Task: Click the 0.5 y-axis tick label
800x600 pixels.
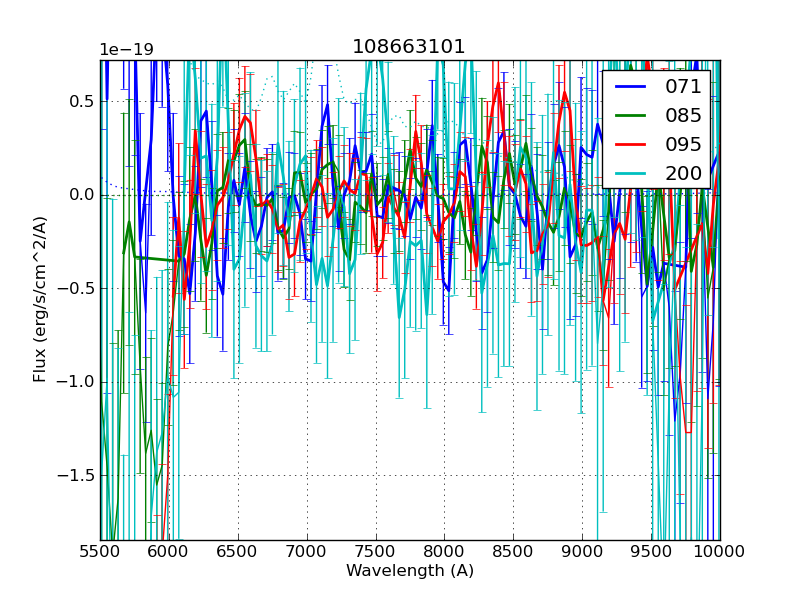Action: click(81, 101)
